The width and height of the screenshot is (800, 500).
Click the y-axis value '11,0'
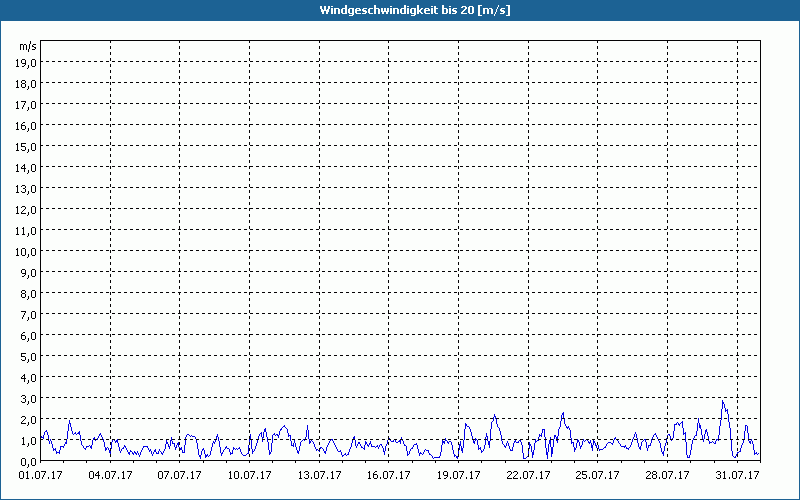(27, 231)
